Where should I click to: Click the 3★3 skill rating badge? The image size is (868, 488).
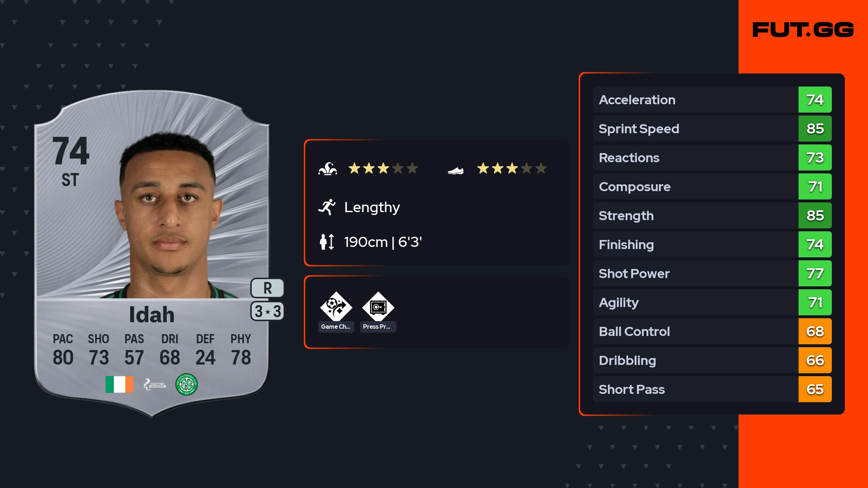point(267,311)
